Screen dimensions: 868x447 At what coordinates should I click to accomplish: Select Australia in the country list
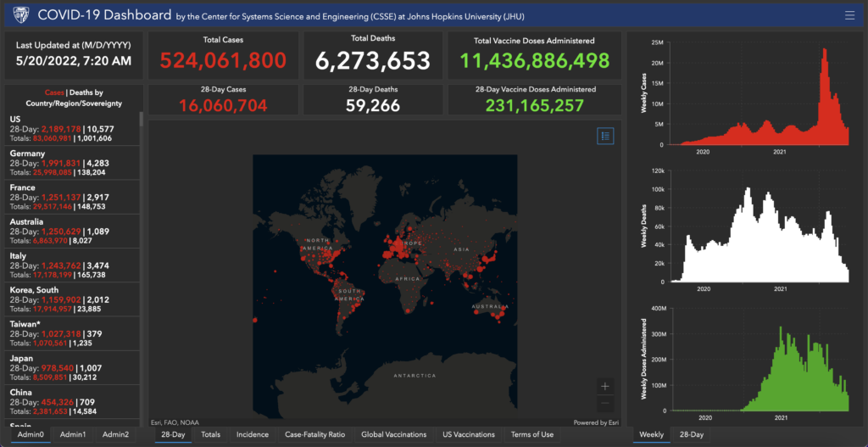[x=72, y=231]
